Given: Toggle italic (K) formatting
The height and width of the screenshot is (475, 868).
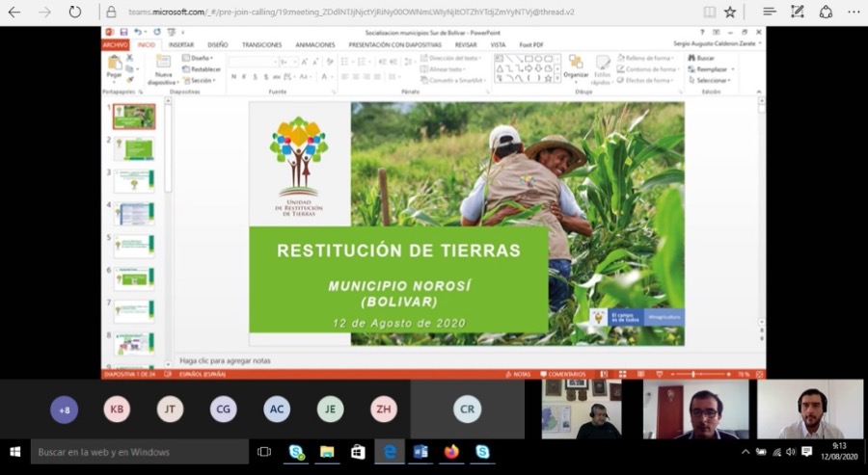Looking at the screenshot, I should click(244, 77).
